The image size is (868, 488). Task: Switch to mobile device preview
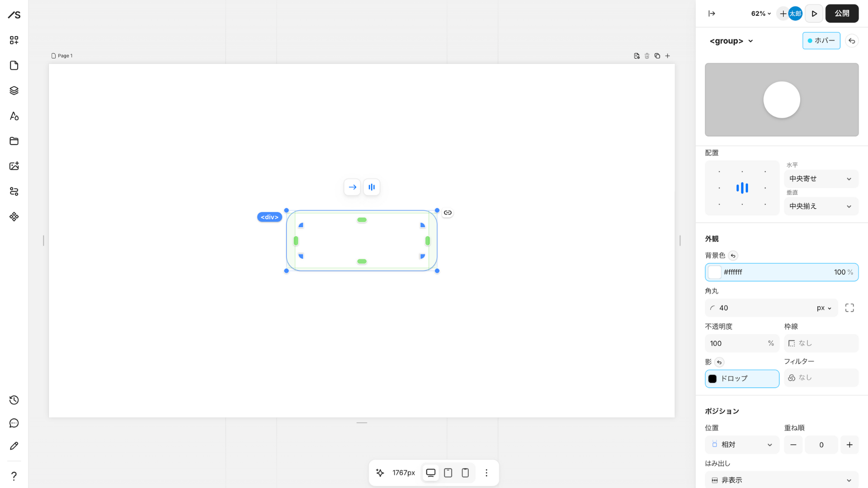click(x=465, y=473)
